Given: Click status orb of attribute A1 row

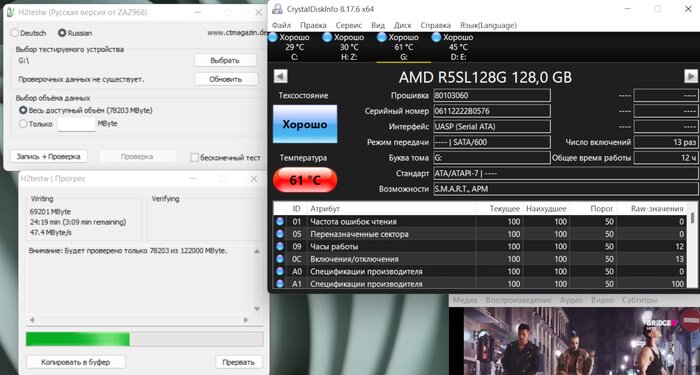Looking at the screenshot, I should (x=280, y=283).
